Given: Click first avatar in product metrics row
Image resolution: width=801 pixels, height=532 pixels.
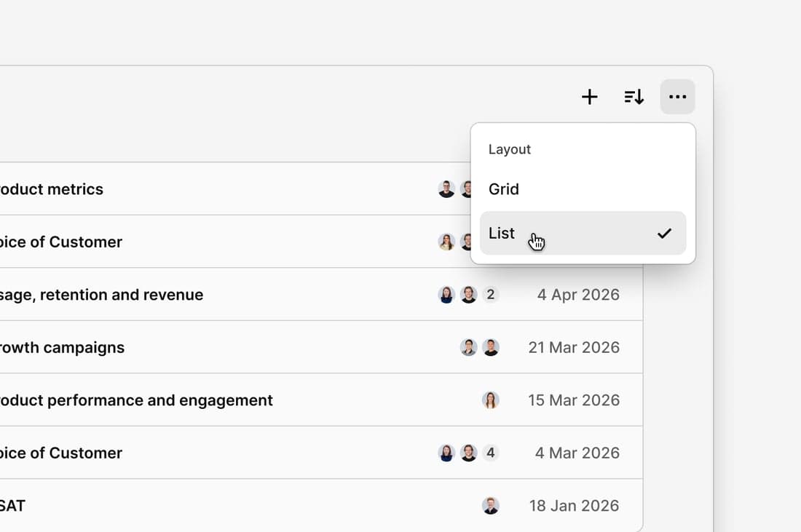Looking at the screenshot, I should (x=446, y=189).
